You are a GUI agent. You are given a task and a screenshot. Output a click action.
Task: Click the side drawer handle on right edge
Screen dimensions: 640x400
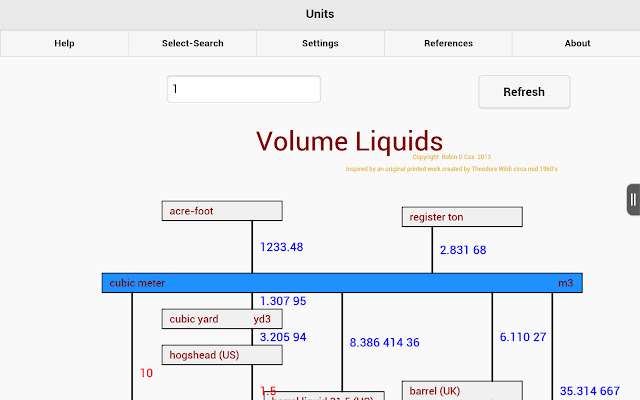click(633, 200)
